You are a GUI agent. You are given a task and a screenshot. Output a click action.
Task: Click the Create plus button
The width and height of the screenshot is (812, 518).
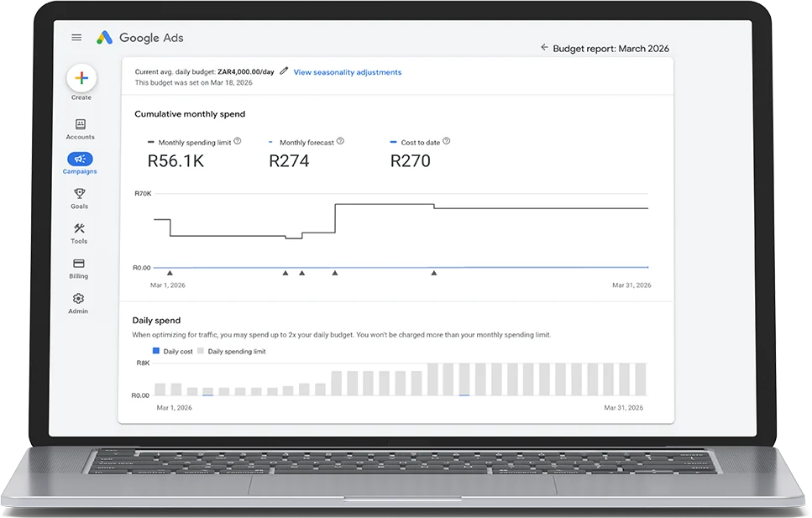(x=81, y=78)
